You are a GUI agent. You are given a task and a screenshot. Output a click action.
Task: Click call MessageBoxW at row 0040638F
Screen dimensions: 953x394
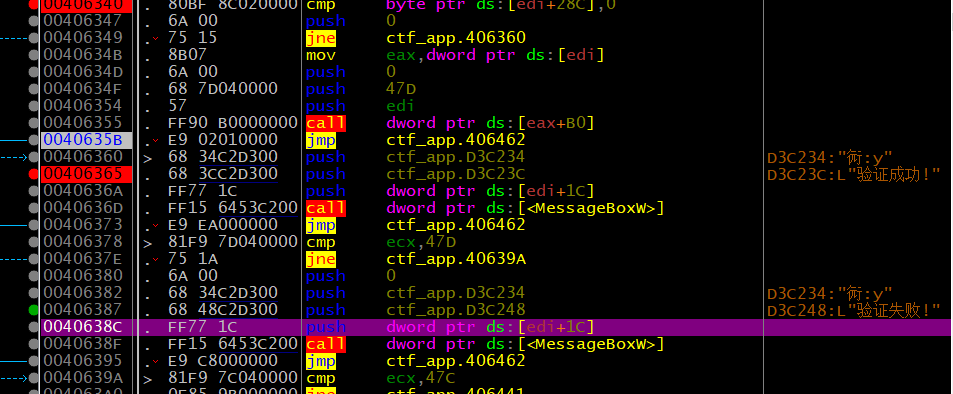485,344
